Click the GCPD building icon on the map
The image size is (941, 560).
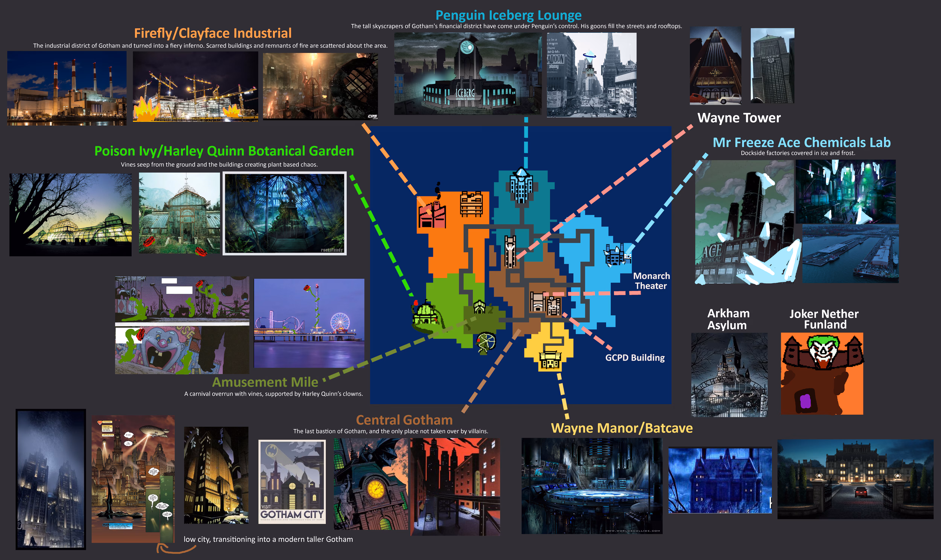[553, 306]
